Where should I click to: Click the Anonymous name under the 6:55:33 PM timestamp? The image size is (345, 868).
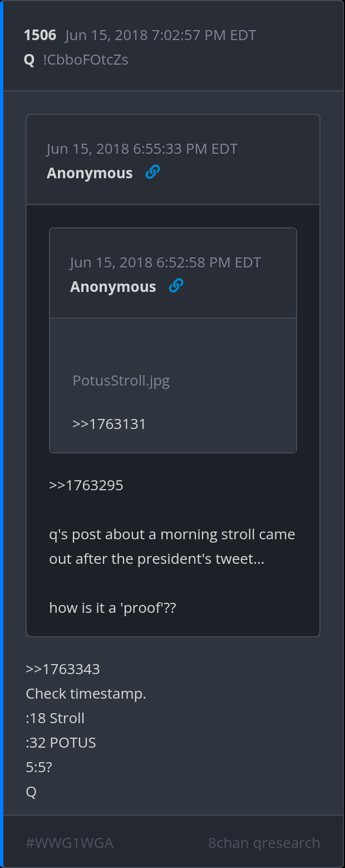90,173
